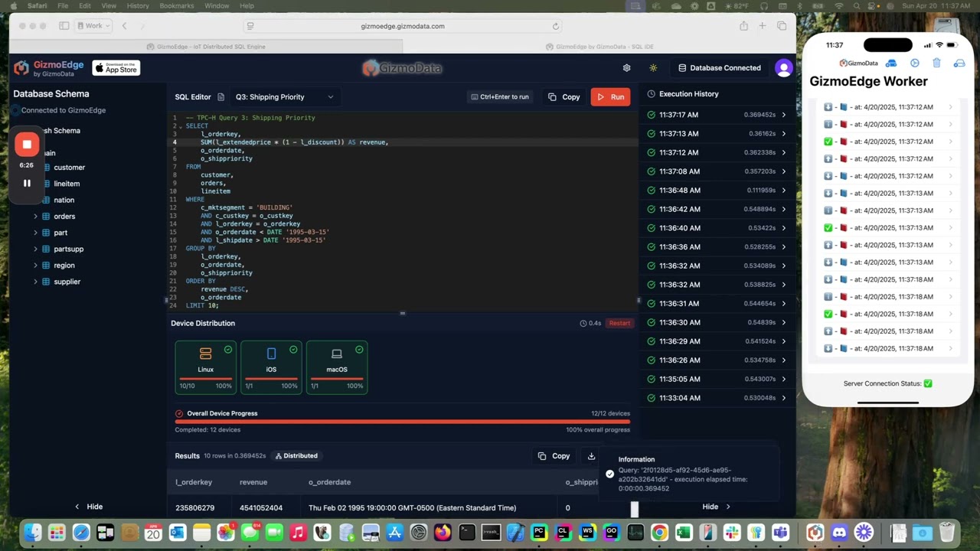
Task: Click the Database Connected status button
Action: coord(720,68)
